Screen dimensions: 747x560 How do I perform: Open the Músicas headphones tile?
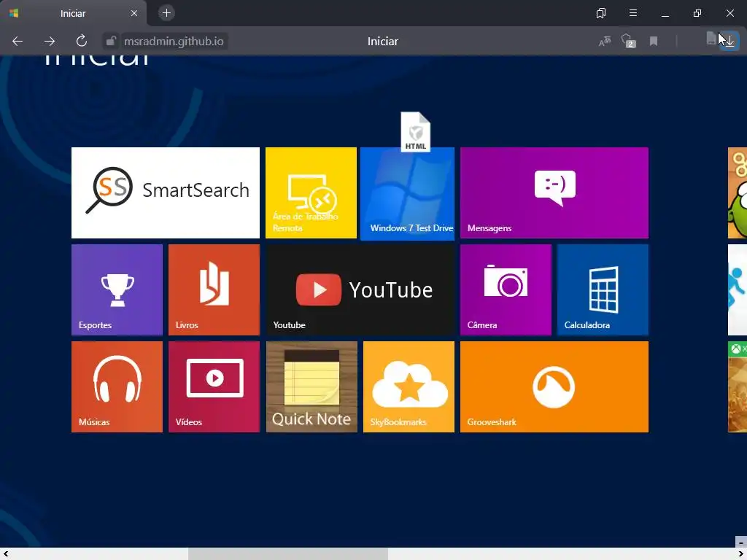click(117, 387)
